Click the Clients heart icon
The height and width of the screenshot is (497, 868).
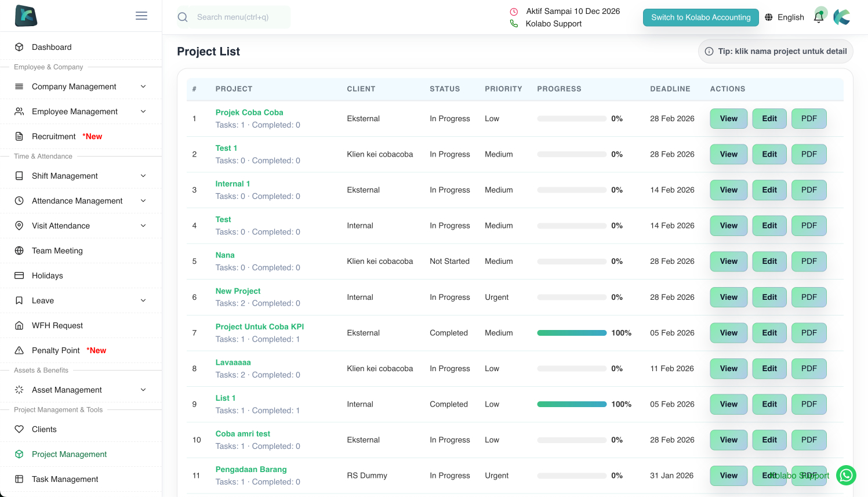point(19,429)
